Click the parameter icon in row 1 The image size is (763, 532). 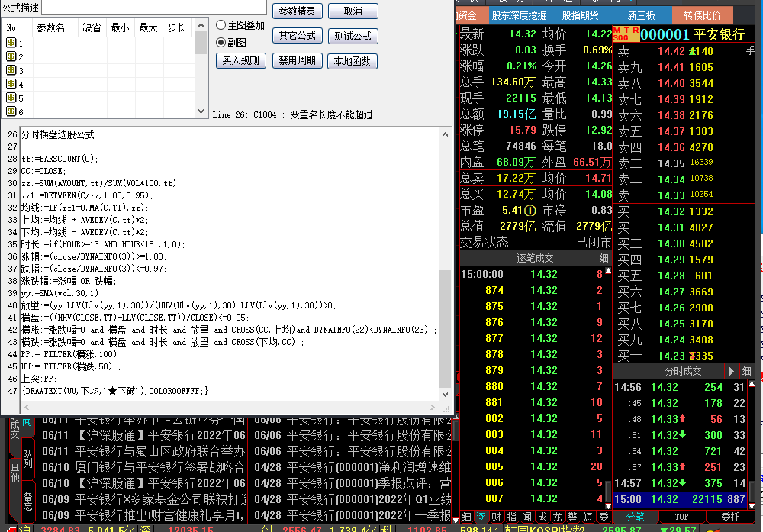pyautogui.click(x=11, y=42)
